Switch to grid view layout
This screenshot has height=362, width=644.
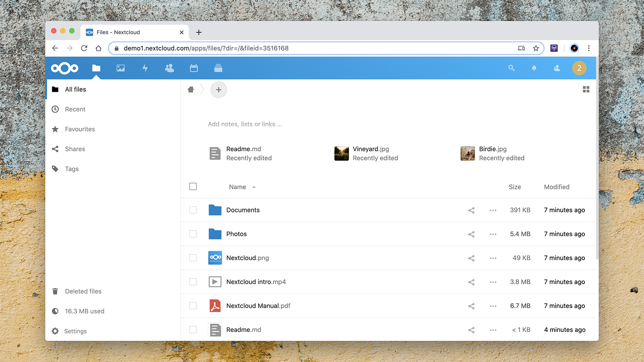pyautogui.click(x=586, y=89)
